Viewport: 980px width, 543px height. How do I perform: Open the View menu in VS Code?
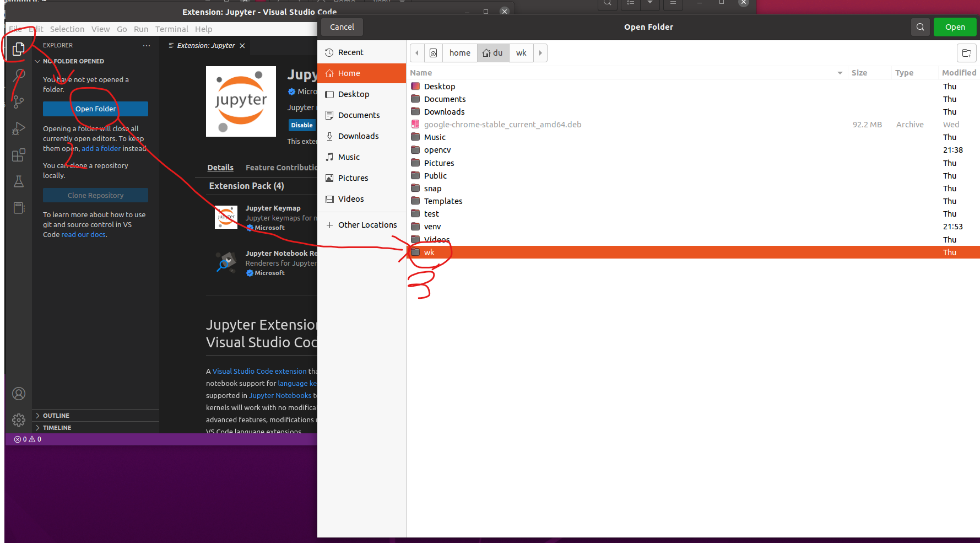100,29
